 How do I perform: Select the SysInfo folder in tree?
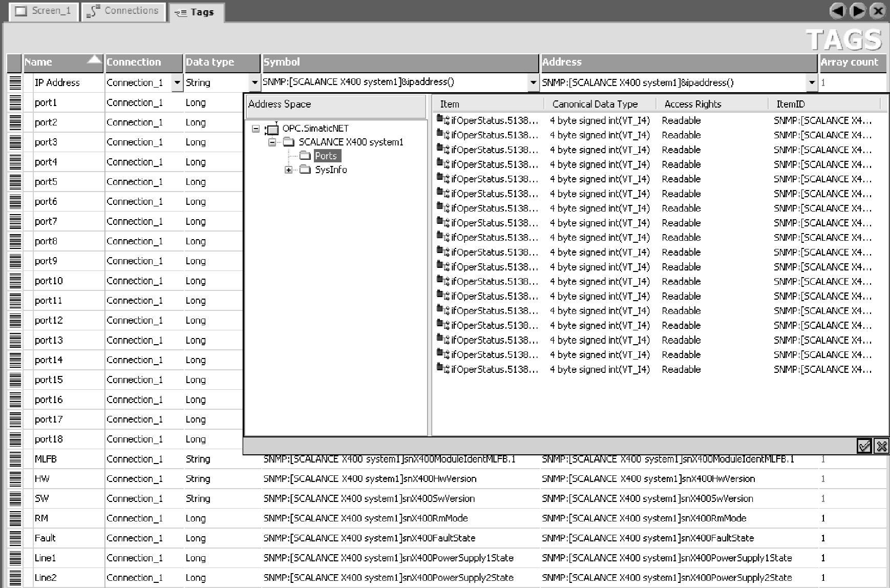(x=331, y=170)
